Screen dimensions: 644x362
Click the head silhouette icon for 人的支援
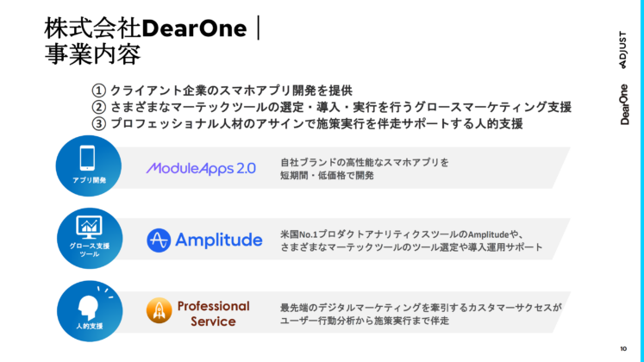pos(89,306)
